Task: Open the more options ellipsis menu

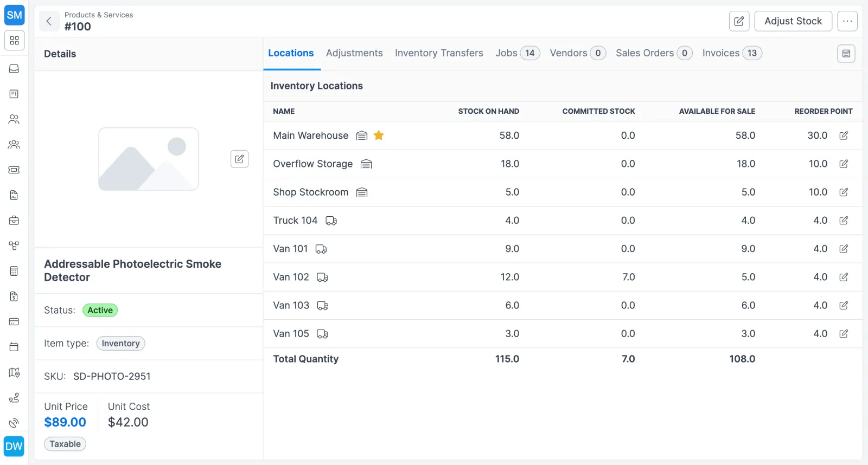Action: click(847, 21)
